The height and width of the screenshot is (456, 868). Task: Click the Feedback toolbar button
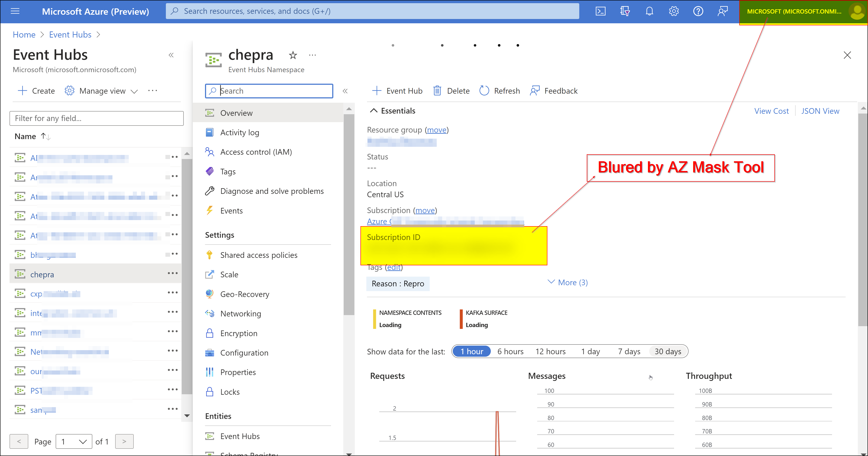click(x=554, y=91)
